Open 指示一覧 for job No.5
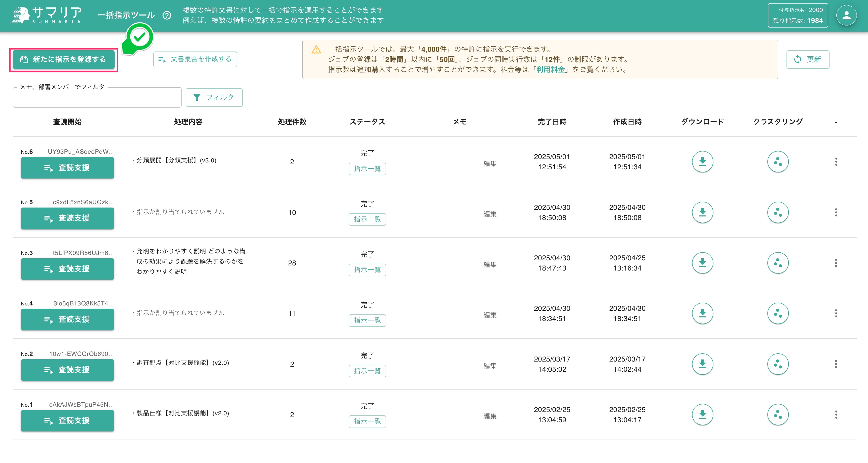Screen dimensions: 868x463 point(367,219)
